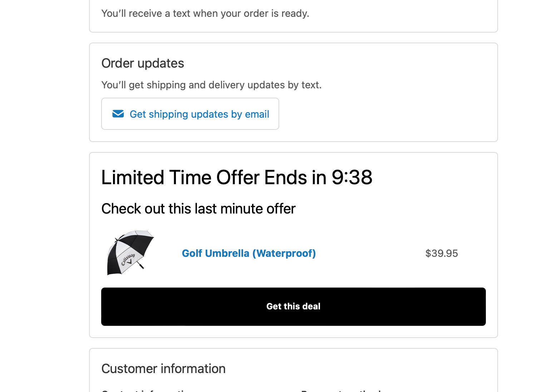Click the 'receive a text when order is ready' message
This screenshot has width=542, height=392.
(205, 14)
